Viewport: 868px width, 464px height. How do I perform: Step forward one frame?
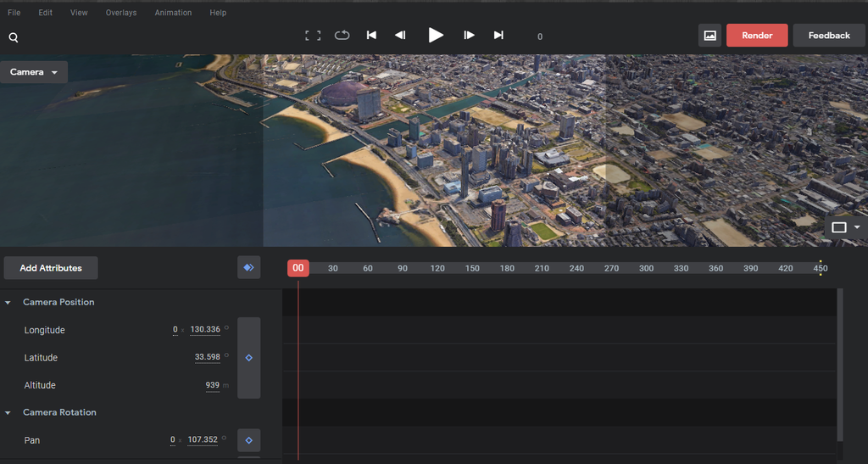click(x=469, y=36)
